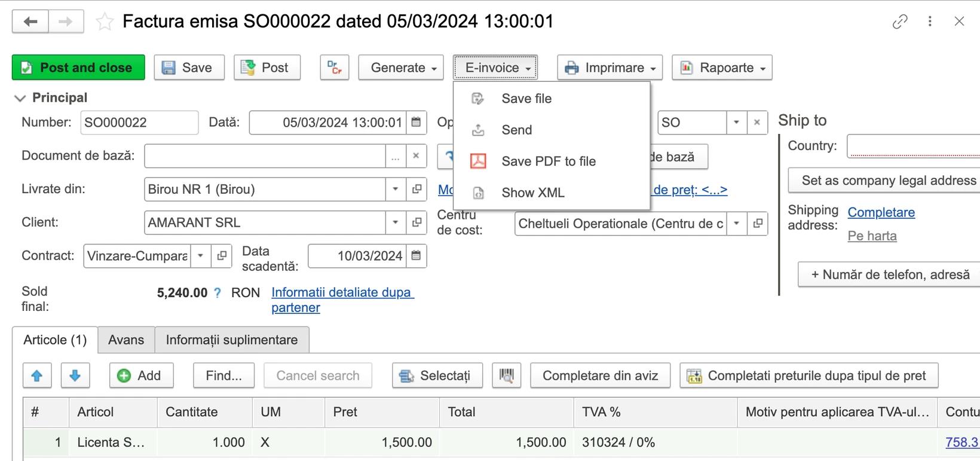980x461 pixels.
Task: Add a new article row
Action: (141, 375)
